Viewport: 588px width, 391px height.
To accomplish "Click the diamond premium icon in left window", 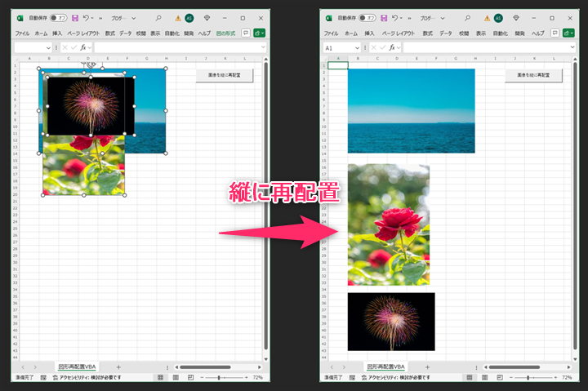I will (206, 17).
